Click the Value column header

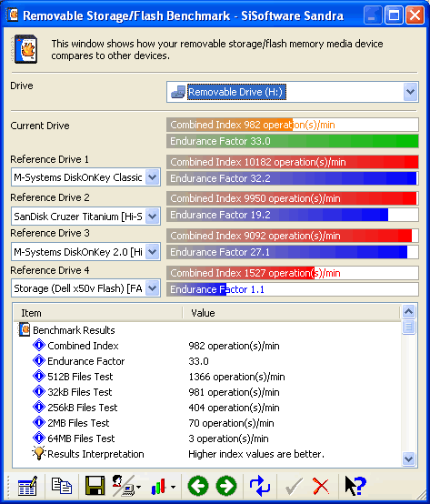[x=291, y=313]
